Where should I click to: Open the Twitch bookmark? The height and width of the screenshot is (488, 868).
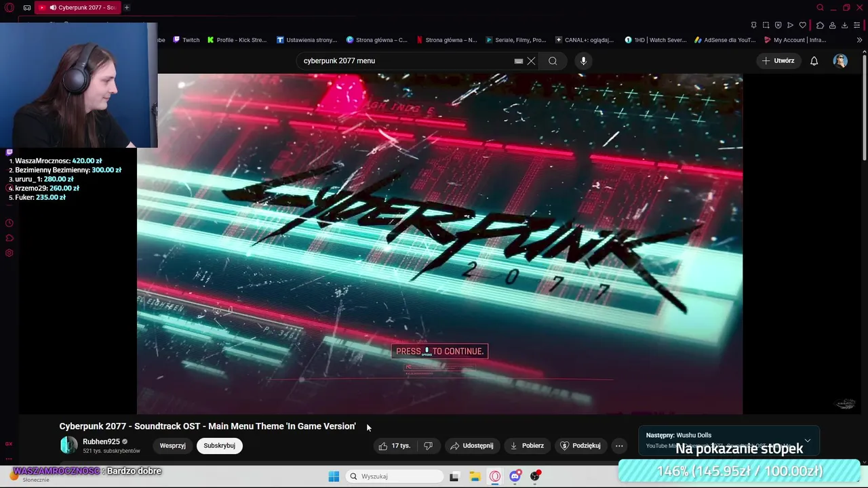coord(186,40)
